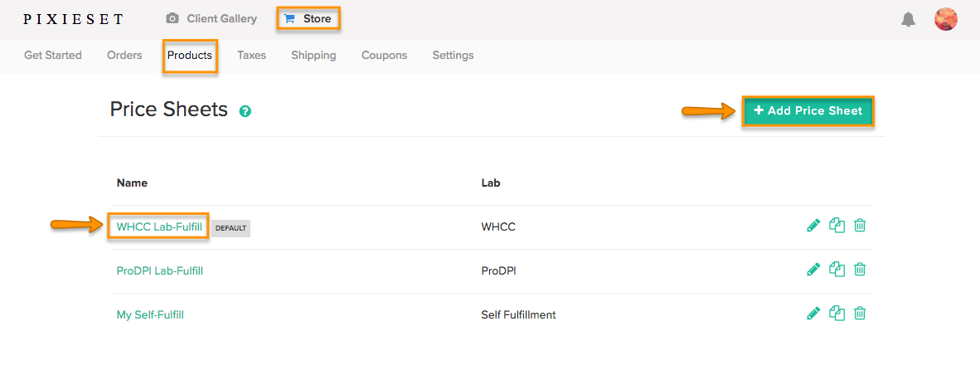The height and width of the screenshot is (370, 980).
Task: Delete the My Self-Fulfill price sheet
Action: click(x=860, y=313)
